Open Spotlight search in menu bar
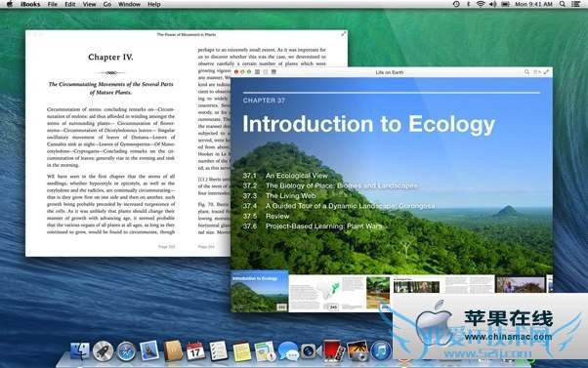Viewport: 588px width, 368px height. coord(563,4)
